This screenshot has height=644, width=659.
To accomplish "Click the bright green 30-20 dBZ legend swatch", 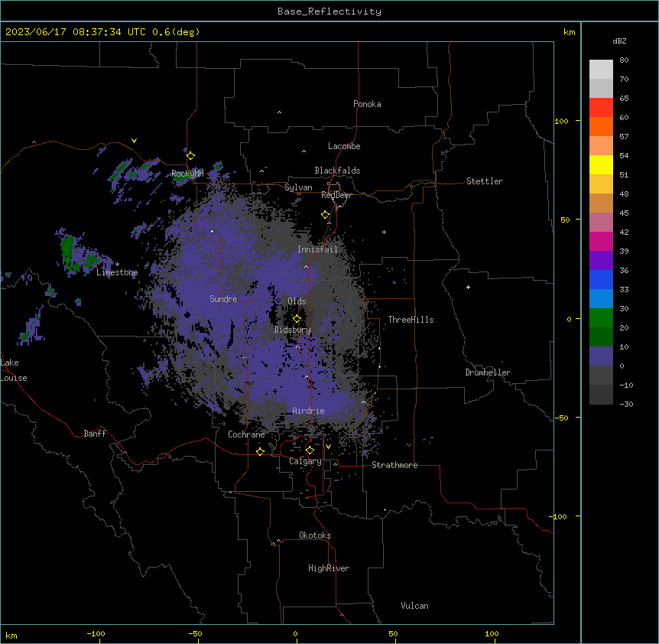I will coord(601,318).
